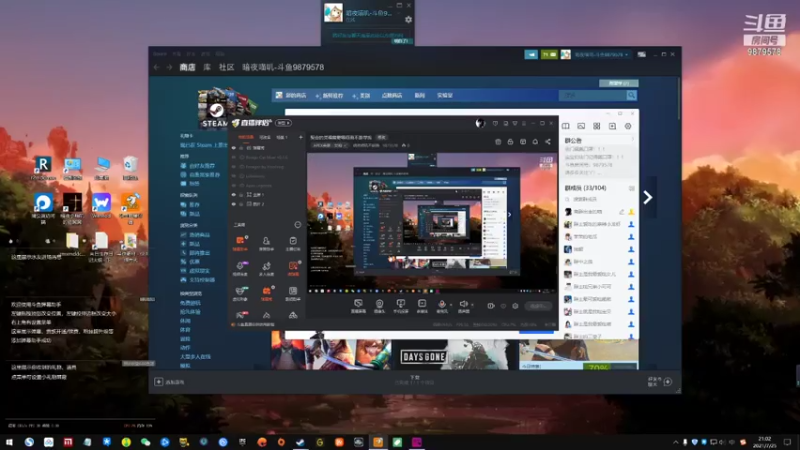Click the lock icon in the streaming app header
Viewport: 800px width, 450px height.
tap(510, 142)
